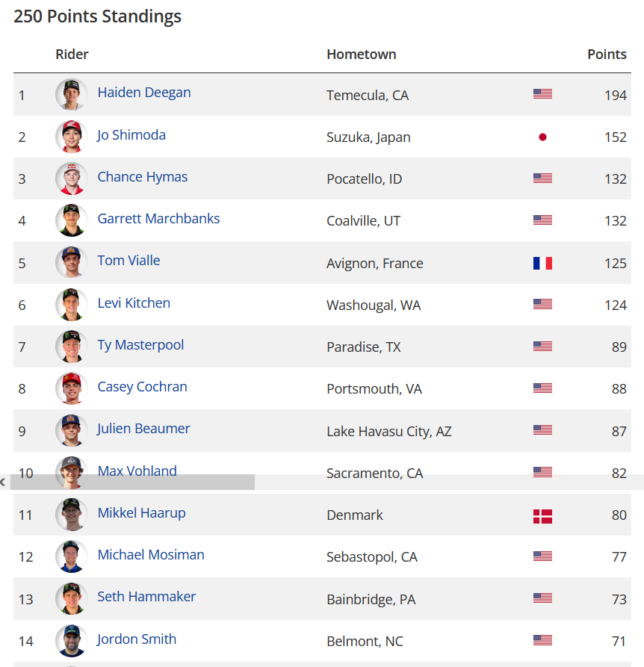Click the Denmark flag icon

pos(542,516)
